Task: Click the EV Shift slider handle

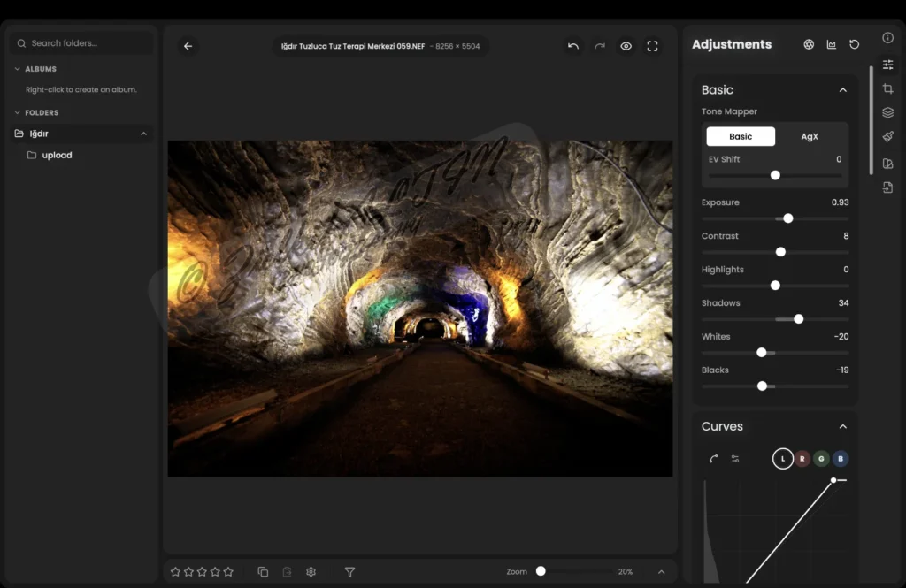Action: [775, 175]
